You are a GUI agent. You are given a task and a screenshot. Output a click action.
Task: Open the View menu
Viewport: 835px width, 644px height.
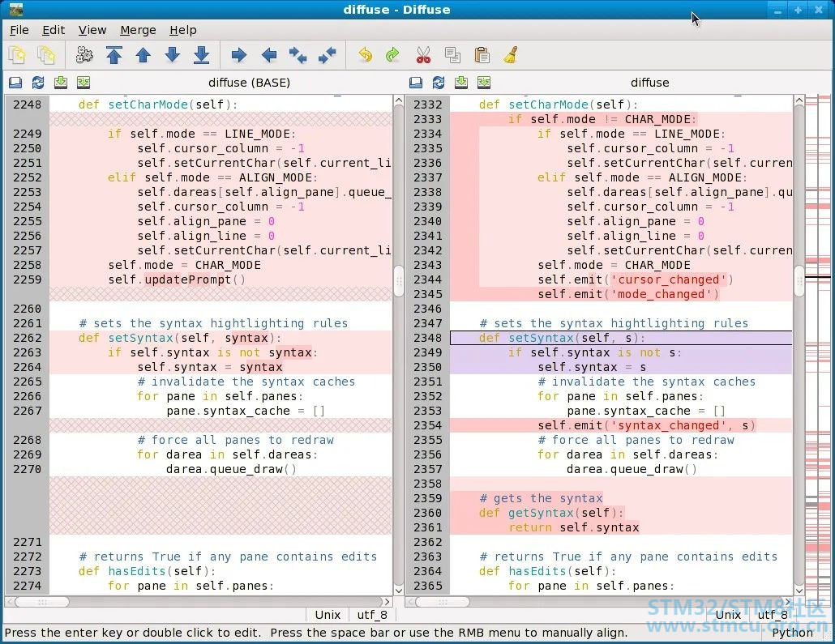point(92,30)
